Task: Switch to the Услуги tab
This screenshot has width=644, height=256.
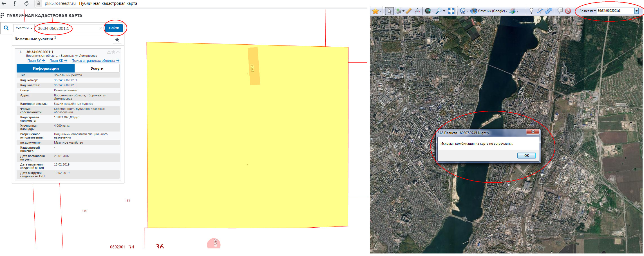Action: pyautogui.click(x=97, y=68)
